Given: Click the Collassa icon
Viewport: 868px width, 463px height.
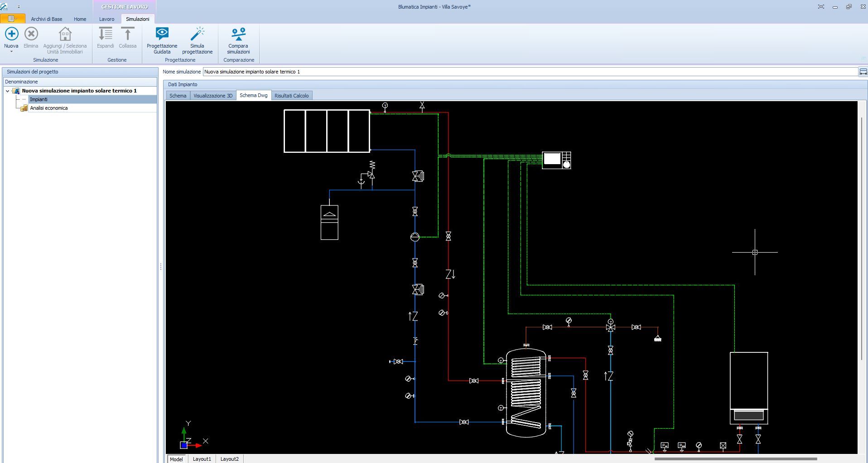Looking at the screenshot, I should [x=127, y=34].
